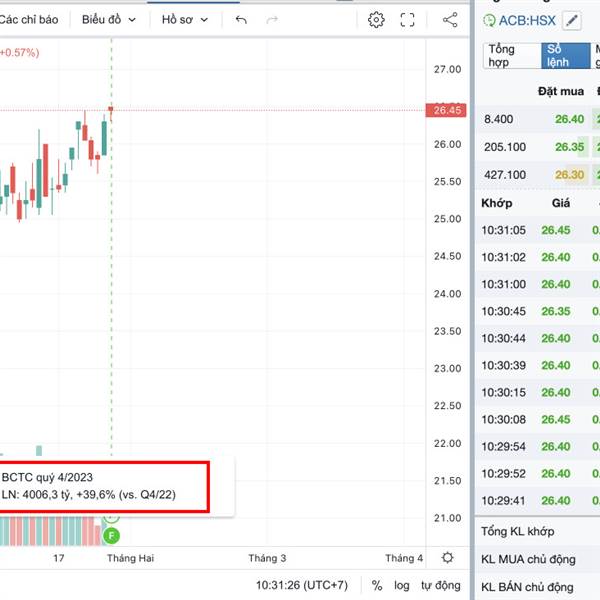
Task: Click the green F financial report marker
Action: coord(112,535)
